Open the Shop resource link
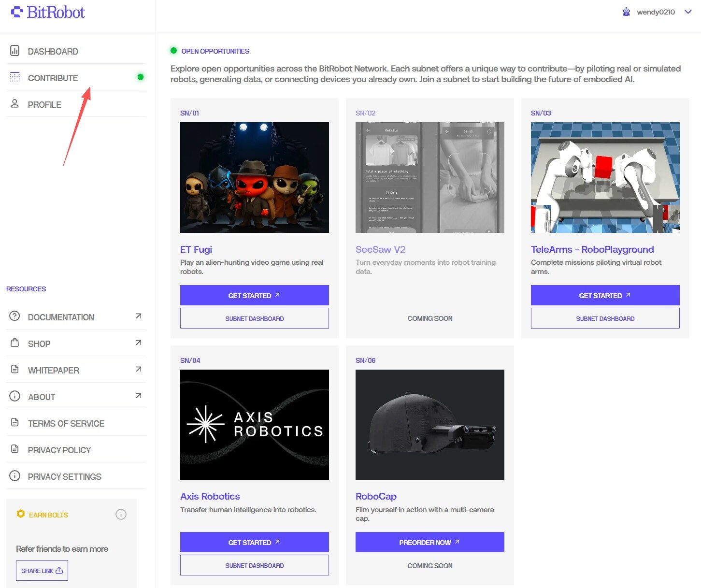701x588 pixels. tap(76, 344)
